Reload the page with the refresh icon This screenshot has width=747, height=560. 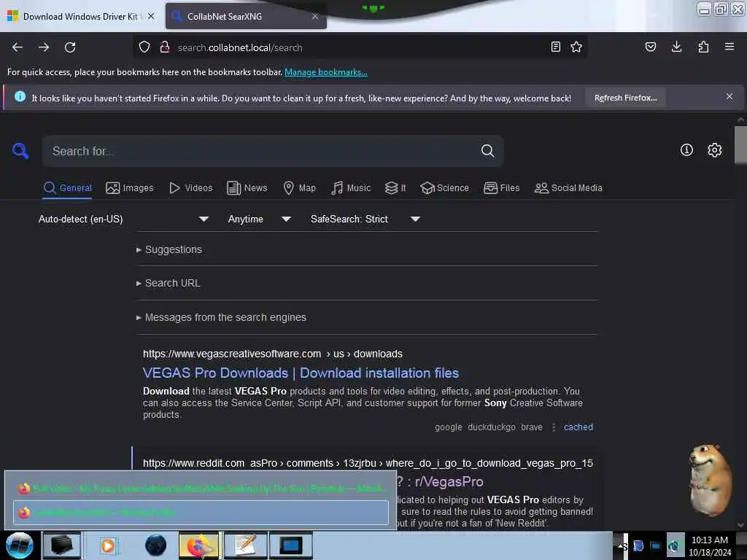click(70, 47)
